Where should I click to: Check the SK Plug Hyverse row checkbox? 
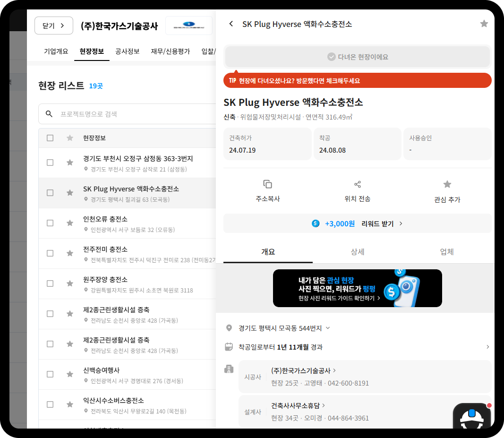(50, 193)
